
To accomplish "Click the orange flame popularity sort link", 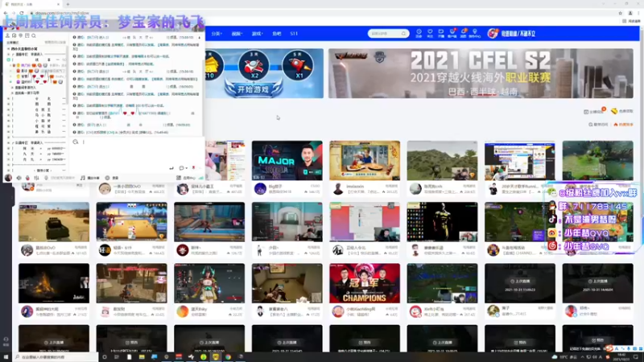I will click(x=623, y=125).
